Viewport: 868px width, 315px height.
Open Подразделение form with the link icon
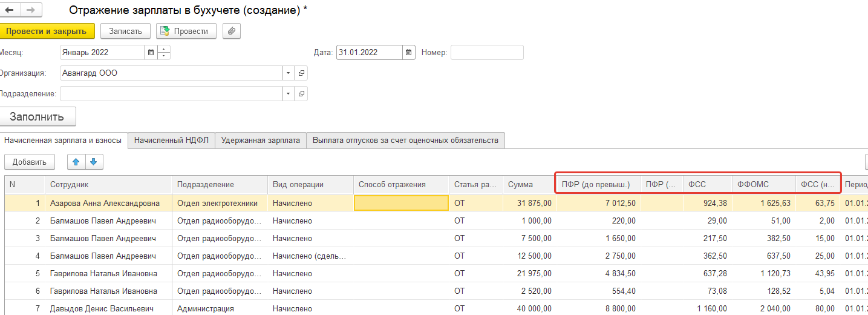click(x=301, y=94)
